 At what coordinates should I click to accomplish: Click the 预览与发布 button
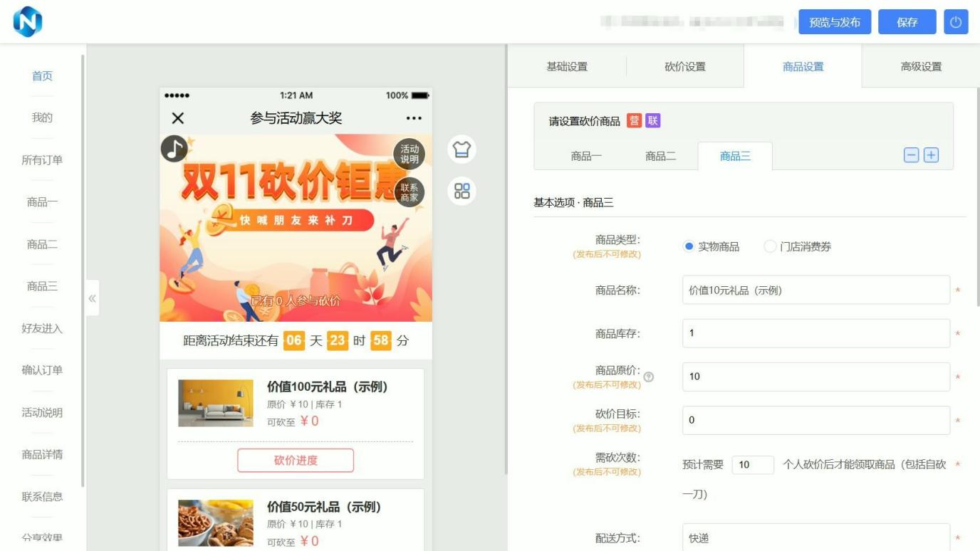click(x=835, y=22)
